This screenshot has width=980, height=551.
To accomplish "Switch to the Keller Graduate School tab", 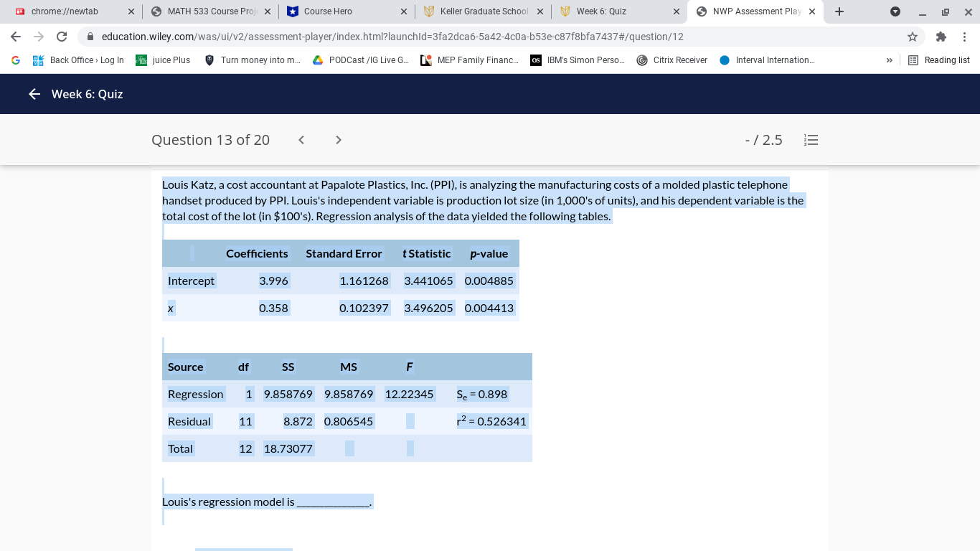I will [x=480, y=11].
